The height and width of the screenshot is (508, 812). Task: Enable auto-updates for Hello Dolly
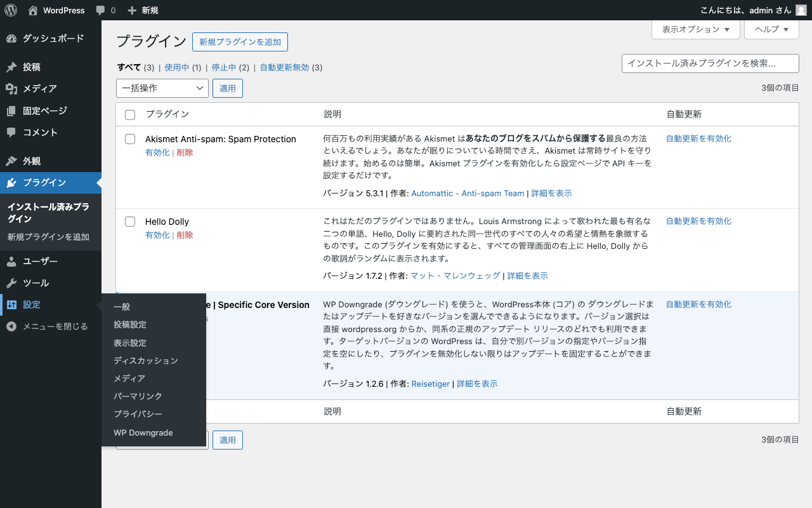point(698,221)
